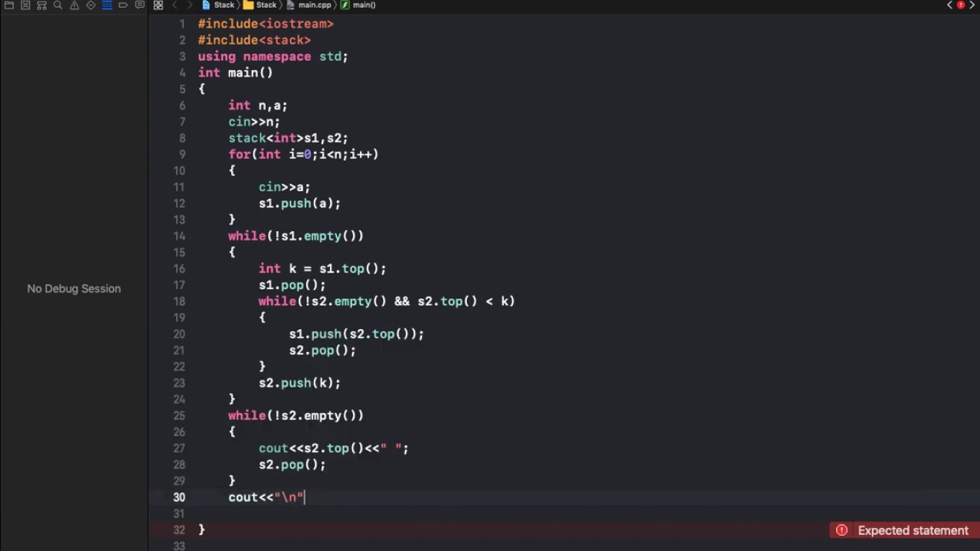Click on int main() text
Viewport: 980px width, 551px height.
(x=235, y=73)
